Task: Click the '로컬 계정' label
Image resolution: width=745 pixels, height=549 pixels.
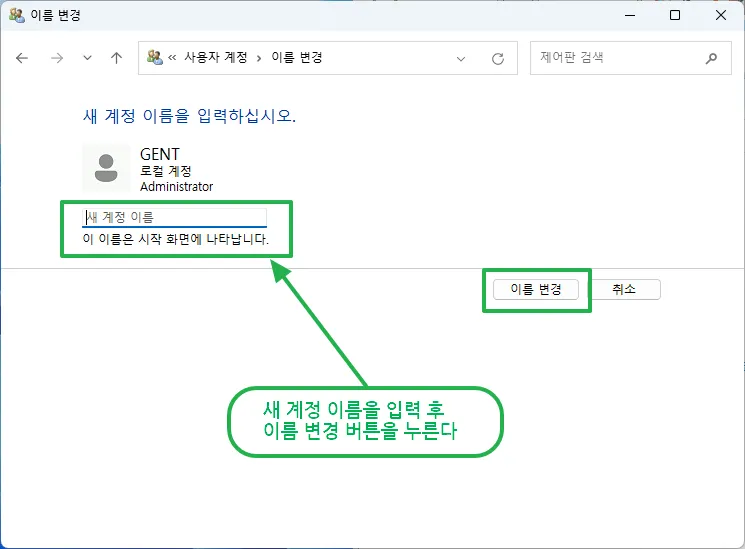Action: tap(165, 171)
